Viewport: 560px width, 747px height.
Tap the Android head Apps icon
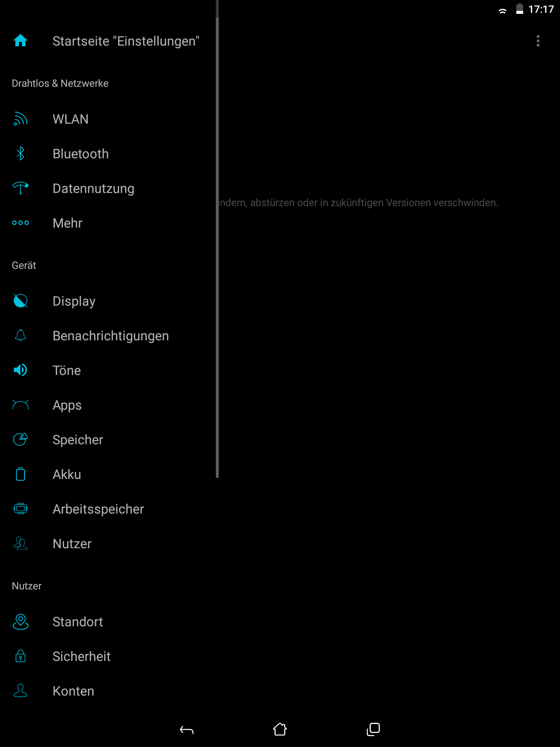(20, 405)
